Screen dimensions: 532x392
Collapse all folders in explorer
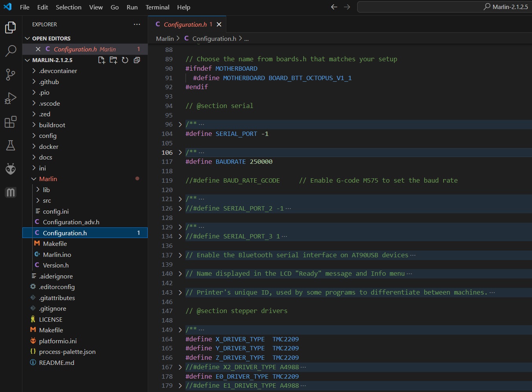click(x=137, y=60)
